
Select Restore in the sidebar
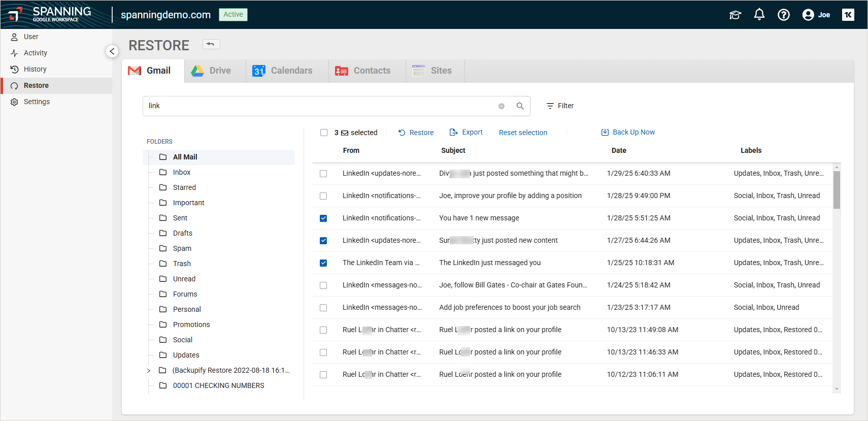56,85
